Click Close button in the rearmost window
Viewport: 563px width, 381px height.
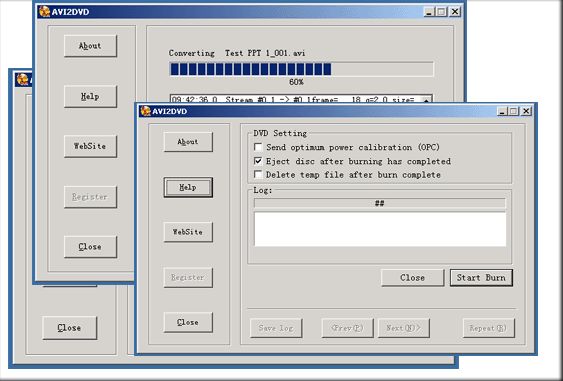pyautogui.click(x=70, y=327)
